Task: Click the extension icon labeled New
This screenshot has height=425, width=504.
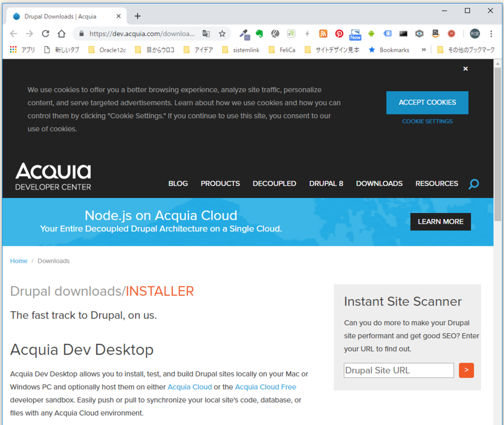Action: (355, 35)
